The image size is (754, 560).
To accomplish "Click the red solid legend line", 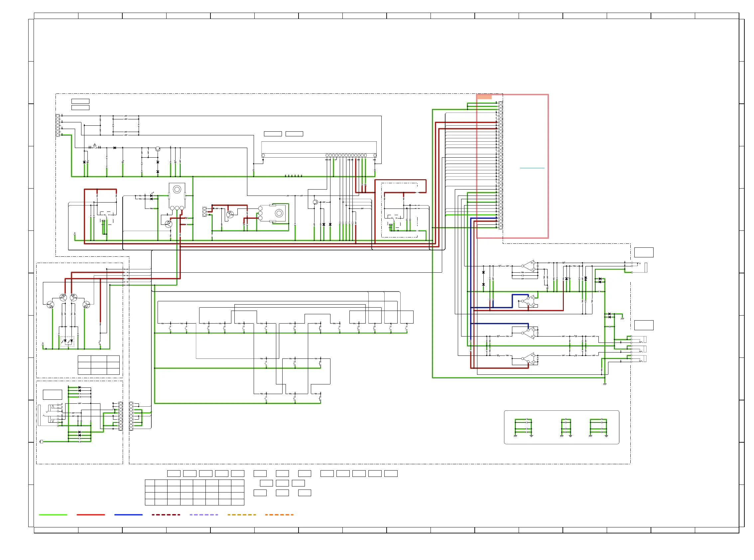I will click(x=91, y=514).
